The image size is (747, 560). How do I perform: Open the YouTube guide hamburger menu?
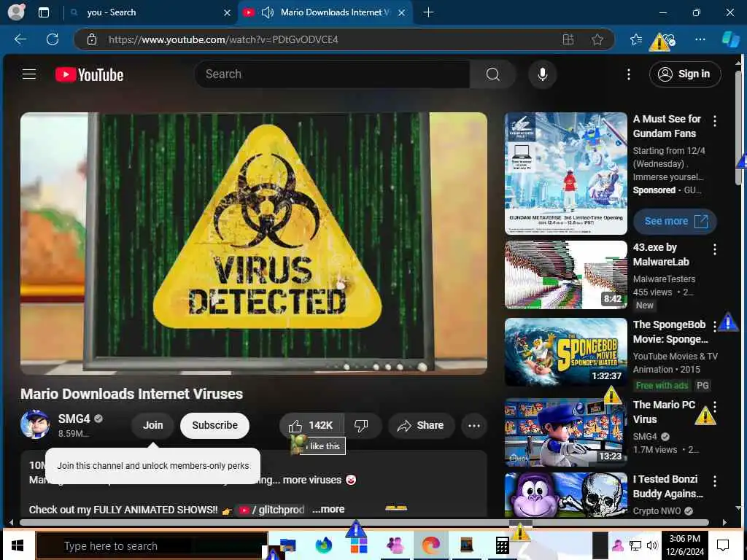click(x=29, y=74)
